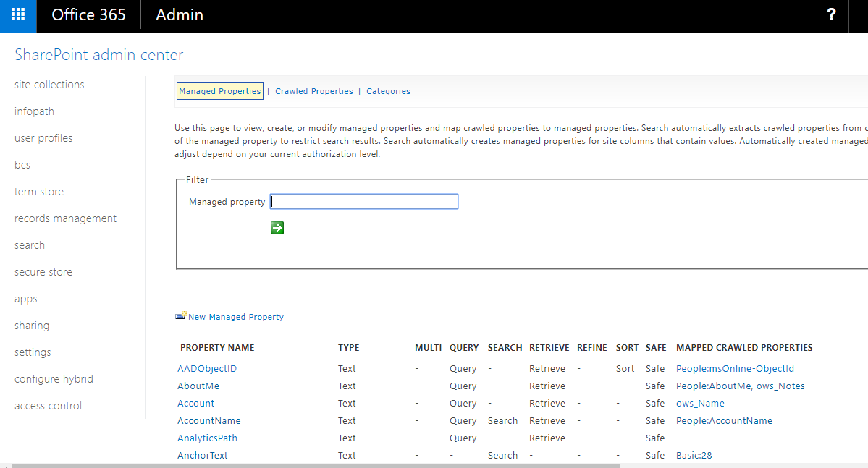
Task: Click the QUERY column header
Action: coord(464,348)
